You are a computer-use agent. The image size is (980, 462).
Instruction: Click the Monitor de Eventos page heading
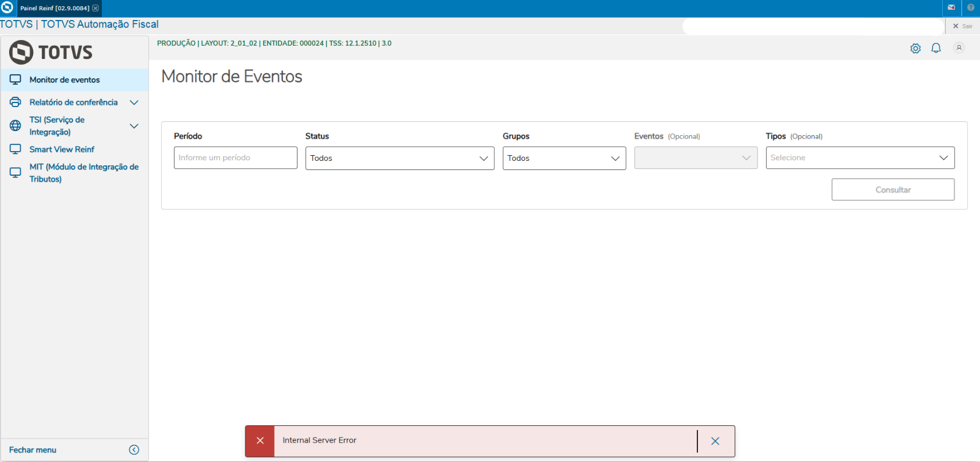point(232,76)
